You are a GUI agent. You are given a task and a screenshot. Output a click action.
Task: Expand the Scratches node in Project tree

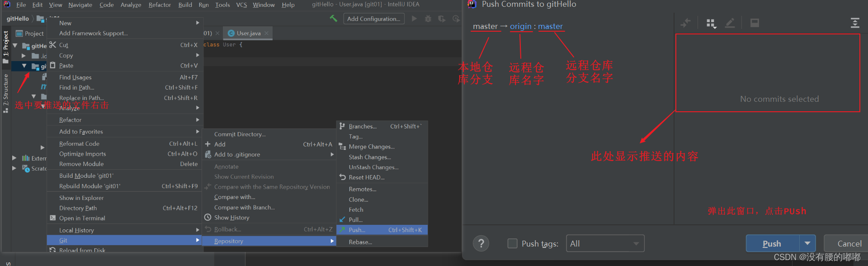[x=14, y=168]
